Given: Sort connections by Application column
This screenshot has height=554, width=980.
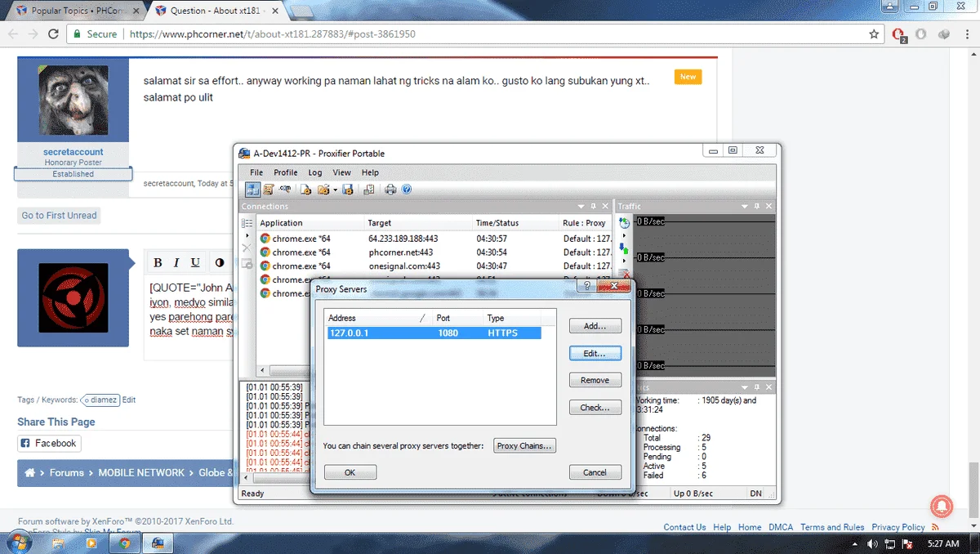Looking at the screenshot, I should coord(310,223).
